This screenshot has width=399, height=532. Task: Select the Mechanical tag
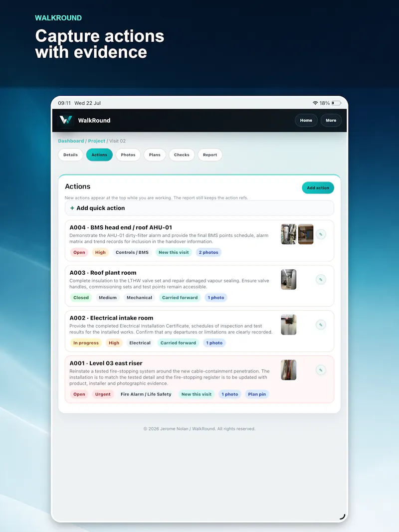pos(140,298)
